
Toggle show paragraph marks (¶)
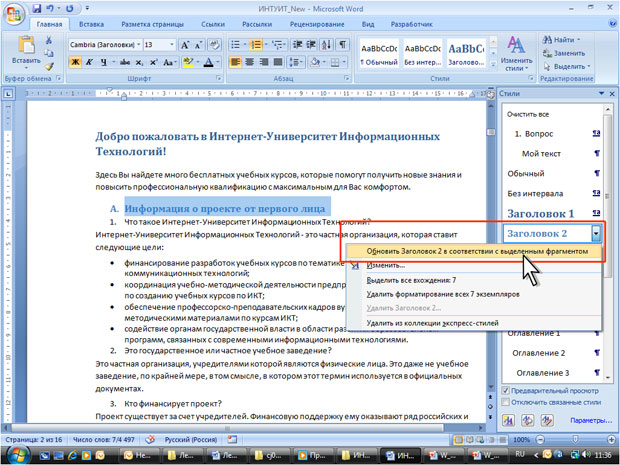[x=342, y=45]
